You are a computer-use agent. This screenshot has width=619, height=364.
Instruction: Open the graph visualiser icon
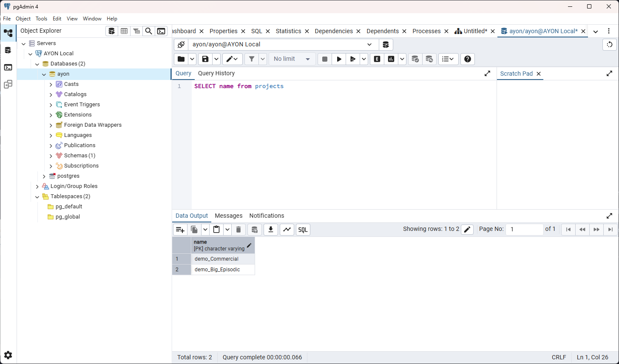coord(287,230)
